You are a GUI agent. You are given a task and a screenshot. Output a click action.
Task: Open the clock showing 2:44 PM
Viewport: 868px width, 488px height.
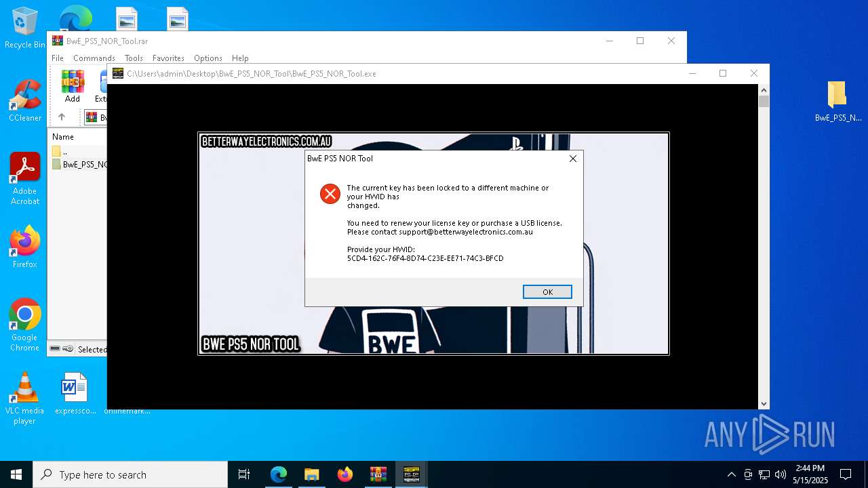810,474
